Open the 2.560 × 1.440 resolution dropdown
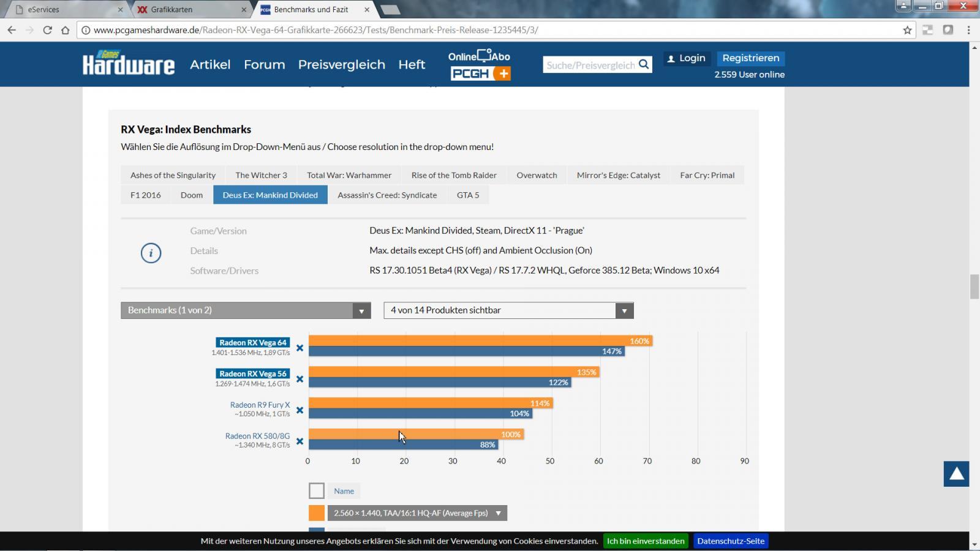 417,513
